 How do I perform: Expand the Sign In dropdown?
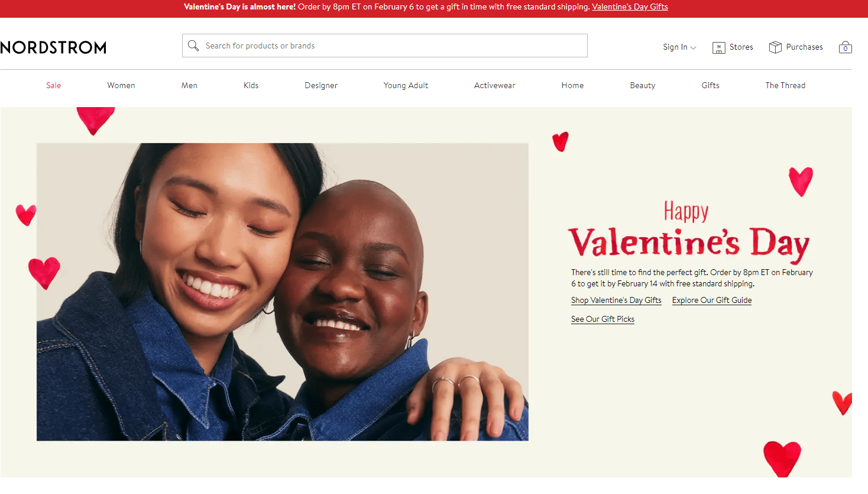tap(679, 47)
